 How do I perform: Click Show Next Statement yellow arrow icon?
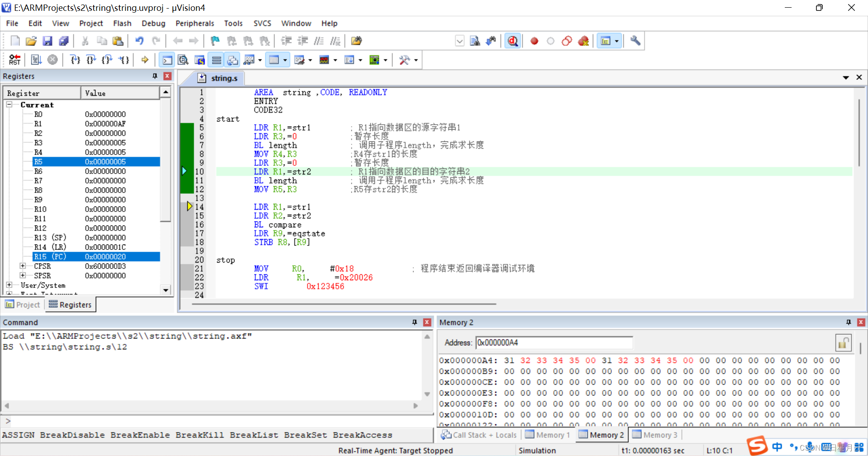coord(145,60)
